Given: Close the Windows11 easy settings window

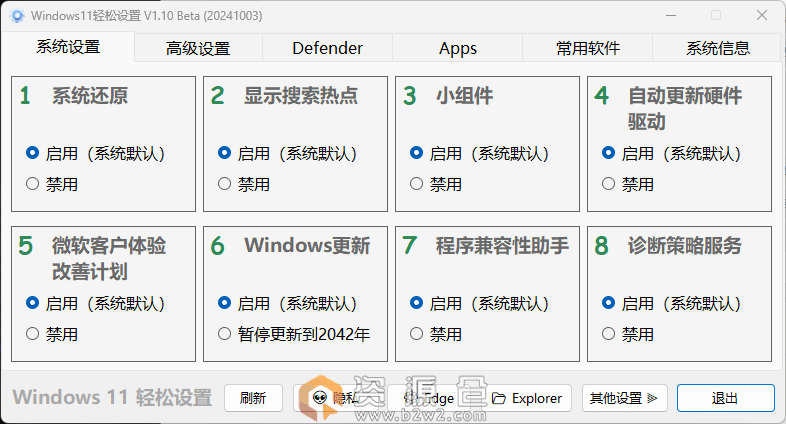Looking at the screenshot, I should pos(762,16).
